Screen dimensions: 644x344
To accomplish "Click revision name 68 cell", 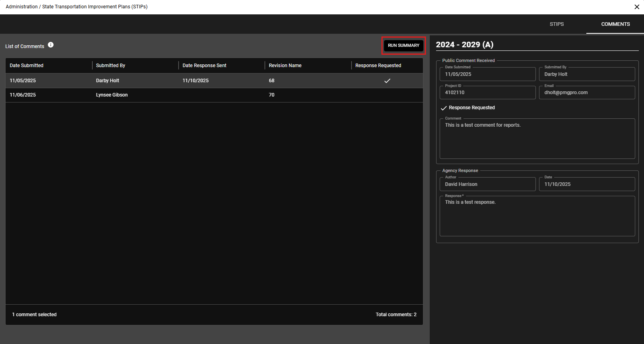I will (272, 81).
